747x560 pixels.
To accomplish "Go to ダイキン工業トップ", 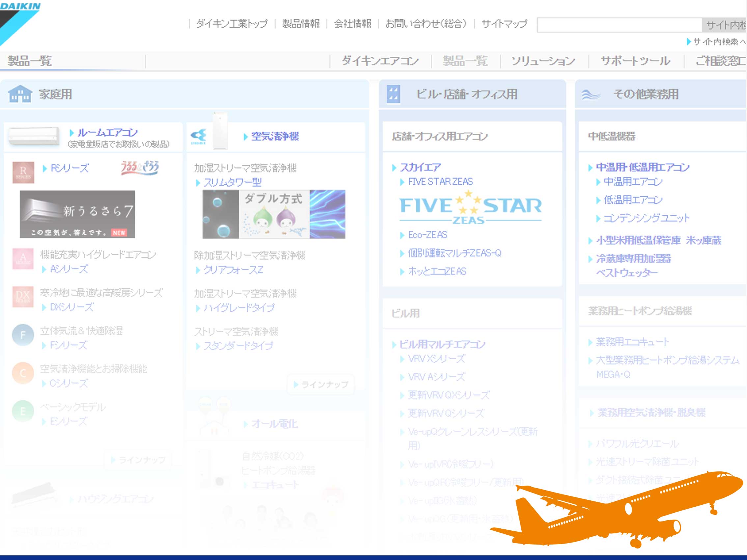I will 232,24.
